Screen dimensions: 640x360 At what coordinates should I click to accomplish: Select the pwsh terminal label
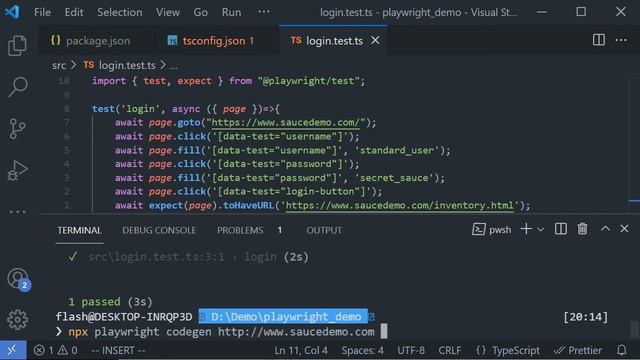tap(491, 230)
